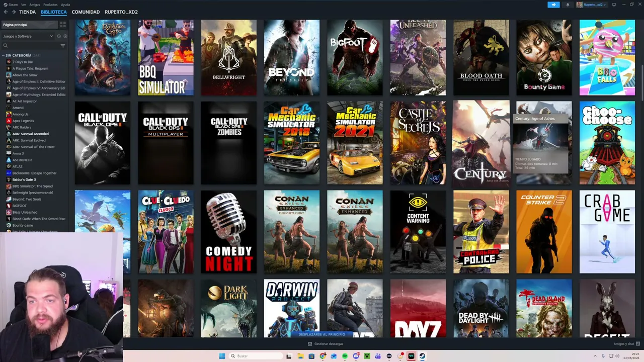Click the grid view icon beside Página principal
The height and width of the screenshot is (362, 644).
(63, 25)
